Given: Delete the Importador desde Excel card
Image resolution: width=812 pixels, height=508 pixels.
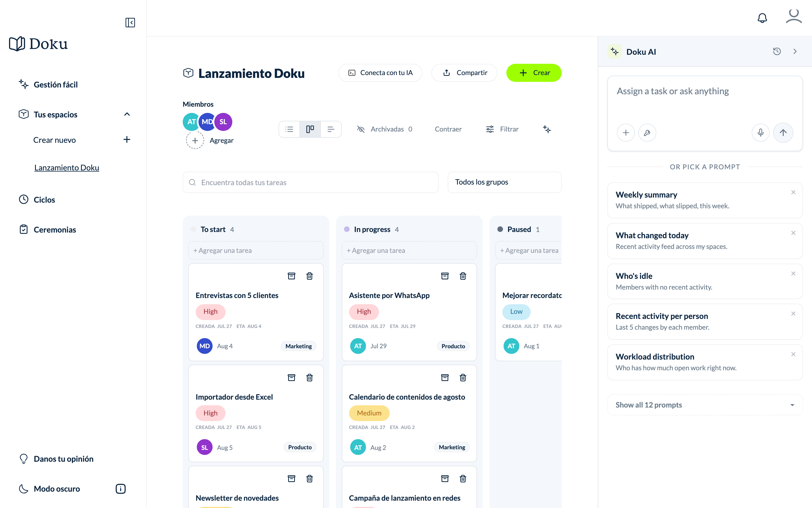Looking at the screenshot, I should tap(309, 378).
